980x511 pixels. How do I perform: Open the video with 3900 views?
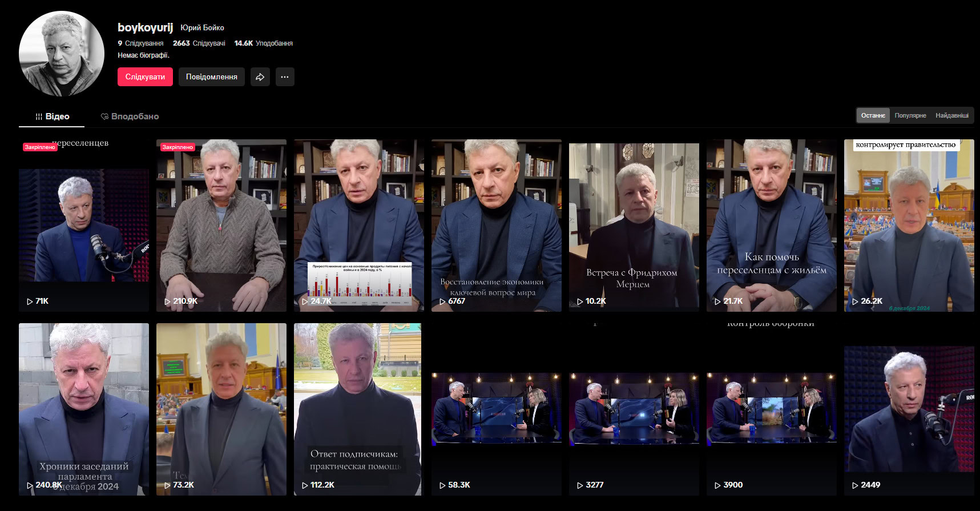[x=772, y=409]
